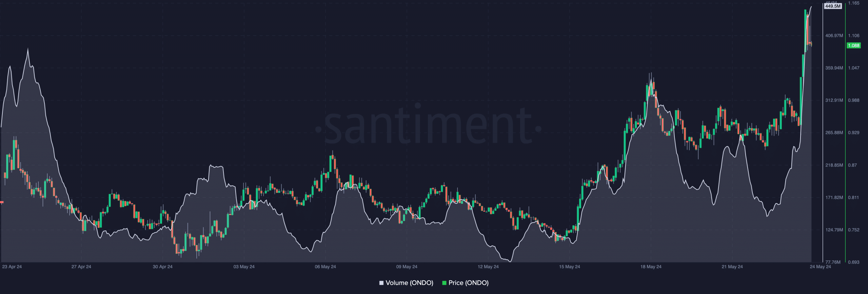Click the white Volume legend color square
The width and height of the screenshot is (868, 294).
381,283
